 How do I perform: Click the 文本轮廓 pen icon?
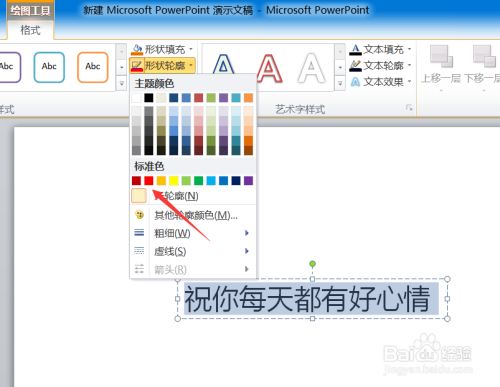coord(355,65)
